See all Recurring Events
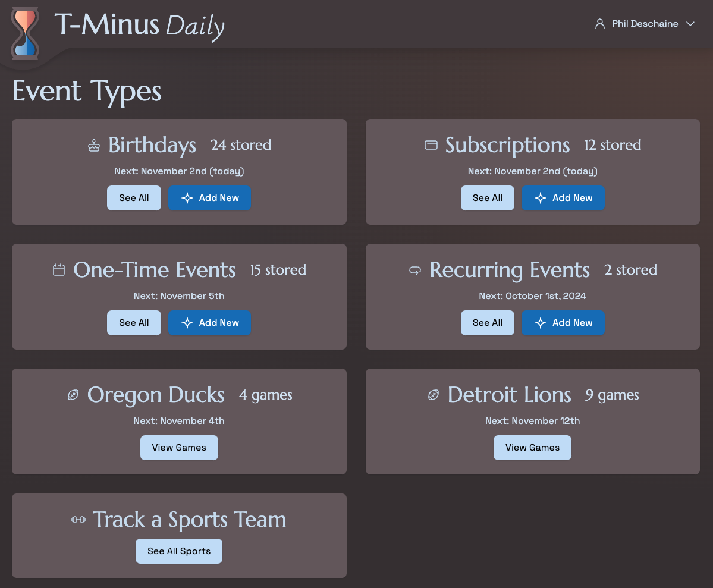This screenshot has height=588, width=713. 487,323
